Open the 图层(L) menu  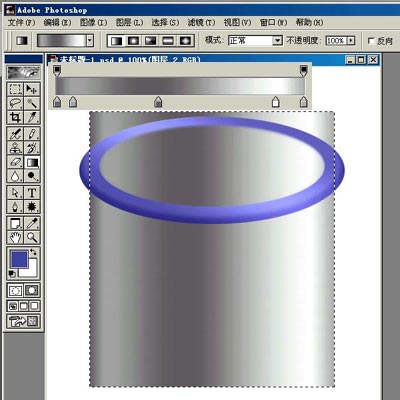pyautogui.click(x=129, y=22)
